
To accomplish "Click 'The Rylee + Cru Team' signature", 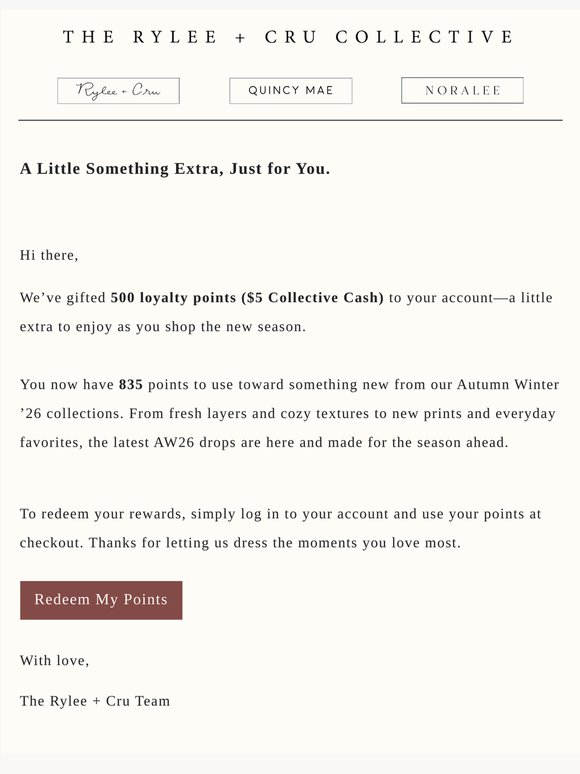I will pos(95,701).
